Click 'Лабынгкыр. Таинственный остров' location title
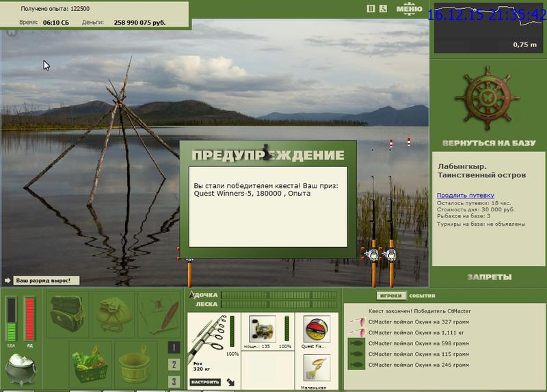Screen dimensions: 547x392 (x=482, y=171)
